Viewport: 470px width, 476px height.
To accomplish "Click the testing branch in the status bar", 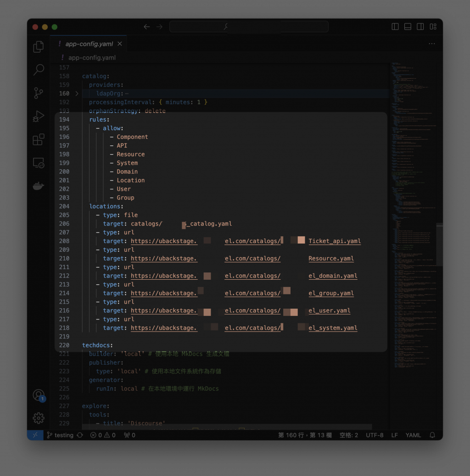I will coord(60,435).
